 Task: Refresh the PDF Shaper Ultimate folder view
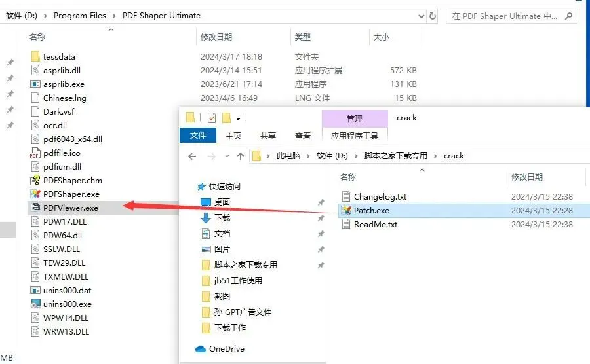[433, 16]
